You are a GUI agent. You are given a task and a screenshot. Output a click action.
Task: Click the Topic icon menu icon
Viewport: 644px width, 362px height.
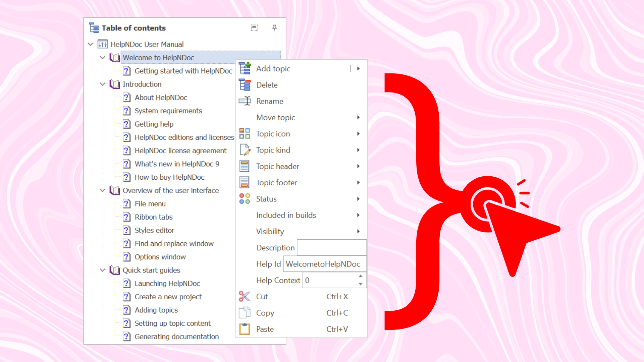point(245,133)
